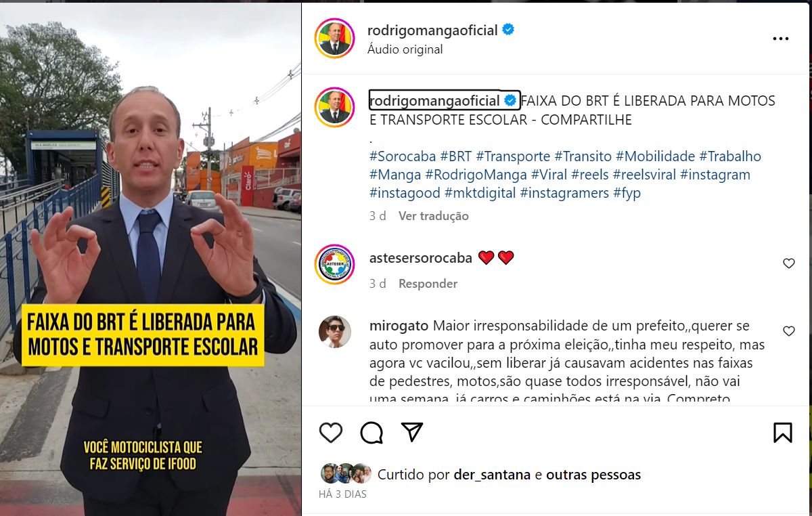Image resolution: width=812 pixels, height=516 pixels.
Task: Click the header verified badge
Action: coord(508,30)
